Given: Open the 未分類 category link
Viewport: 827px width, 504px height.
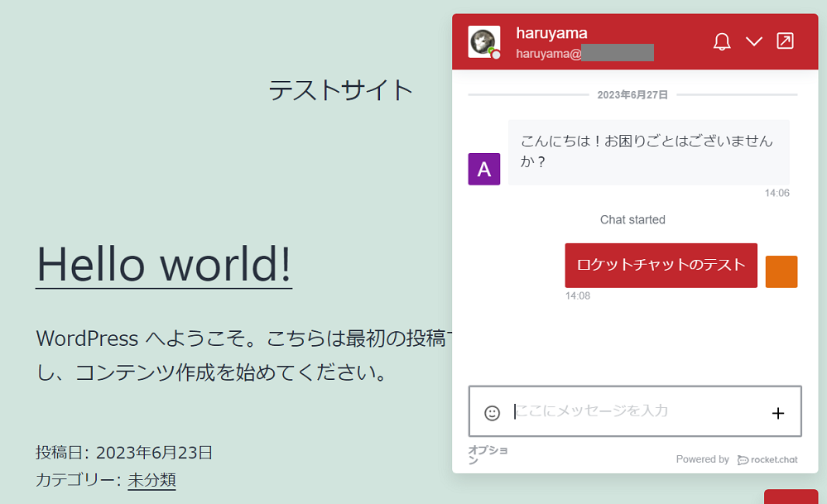Looking at the screenshot, I should pyautogui.click(x=151, y=480).
